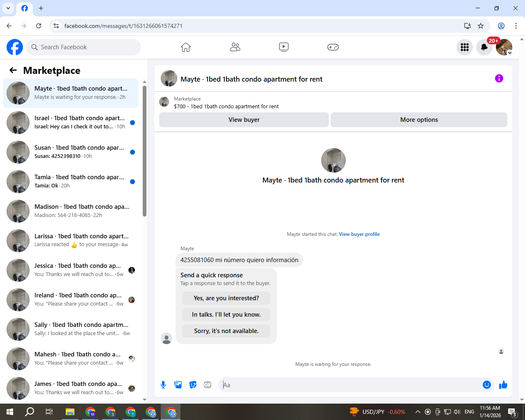Open the tab search dropdown arrow
This screenshot has height=420, width=525.
(x=8, y=8)
